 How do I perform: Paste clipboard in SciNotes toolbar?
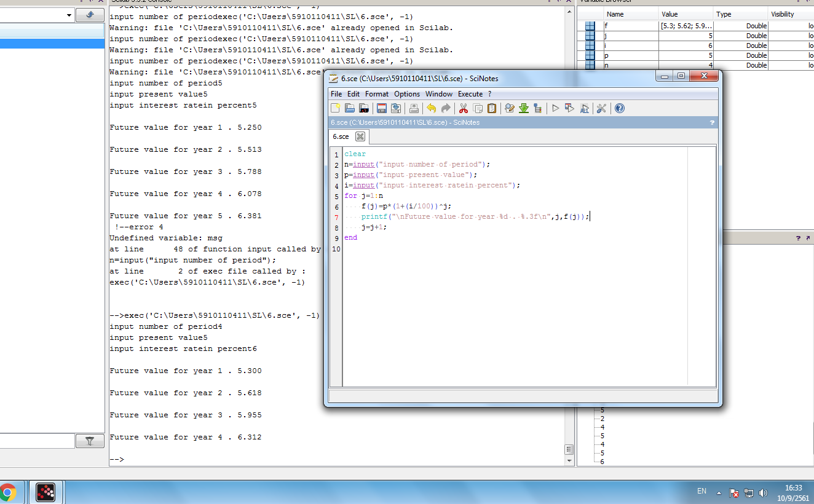coord(492,108)
